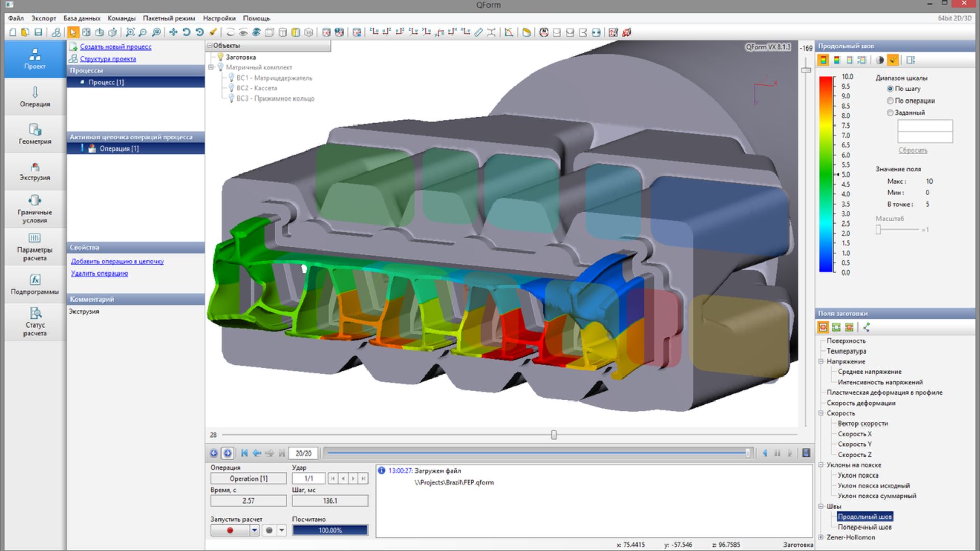Toggle the contrast display in Продольный шов panel

pyautogui.click(x=879, y=60)
